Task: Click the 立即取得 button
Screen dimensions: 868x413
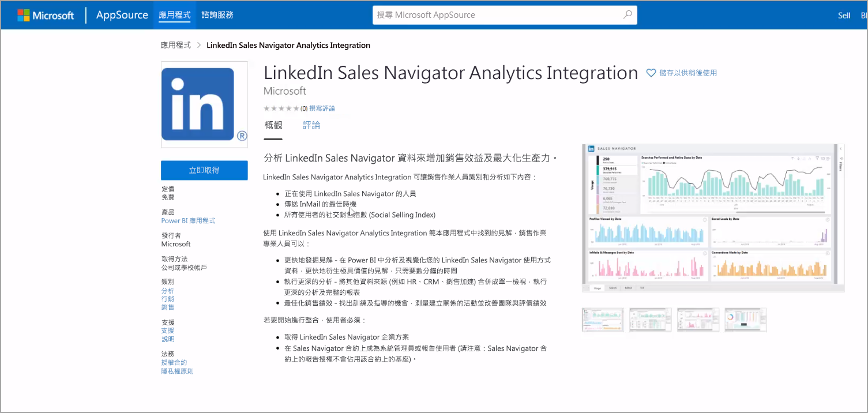Action: pos(204,170)
